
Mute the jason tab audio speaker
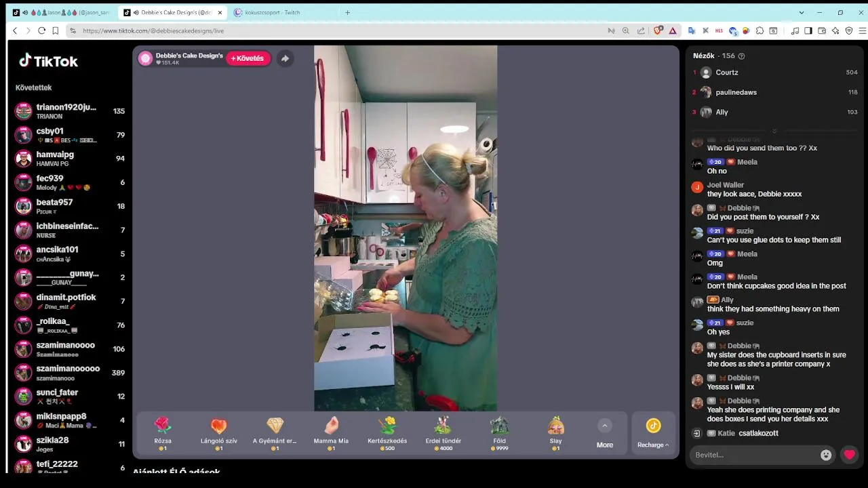coord(26,12)
